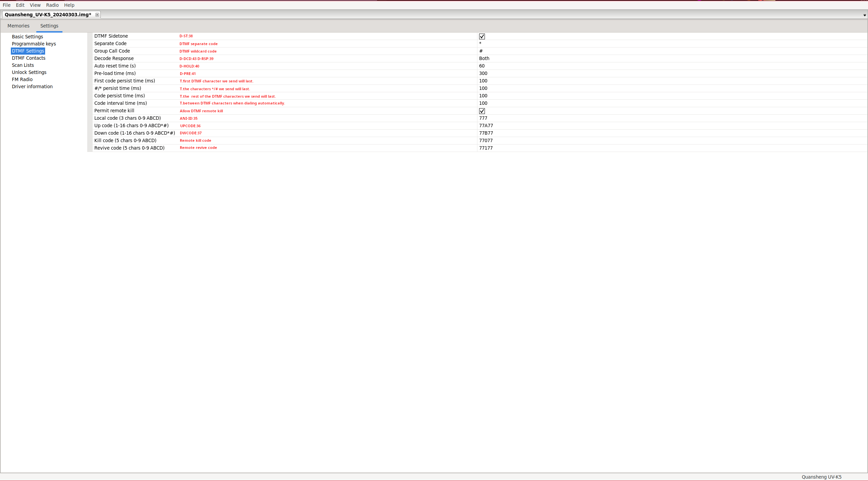Image resolution: width=868 pixels, height=481 pixels.
Task: Show Driver information page
Action: pyautogui.click(x=32, y=86)
